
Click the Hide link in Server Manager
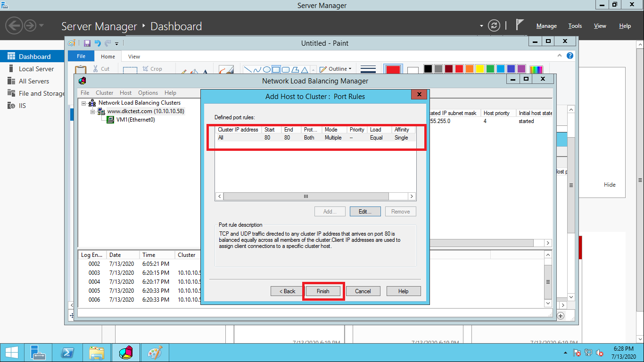(x=610, y=185)
